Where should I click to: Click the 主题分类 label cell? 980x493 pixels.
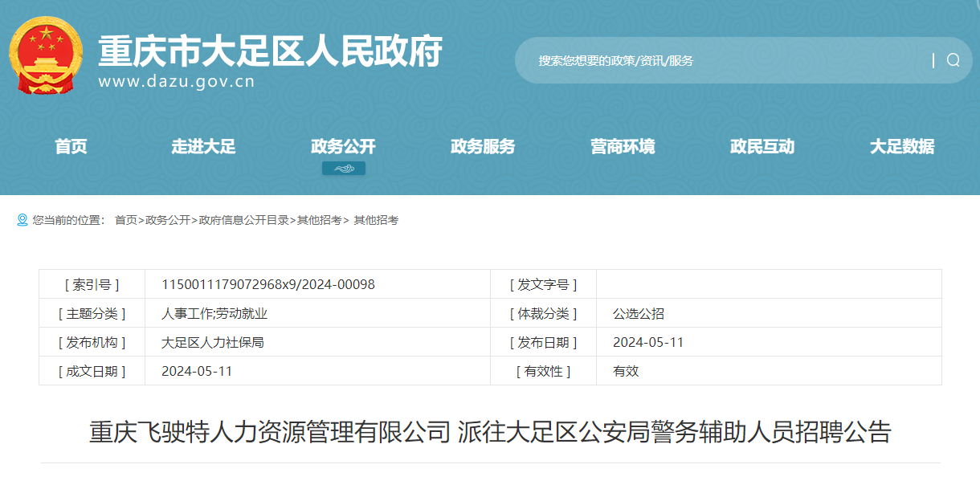click(92, 313)
